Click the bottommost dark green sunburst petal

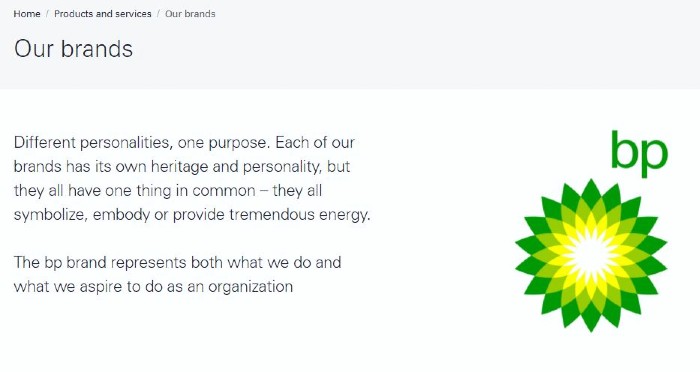point(591,319)
